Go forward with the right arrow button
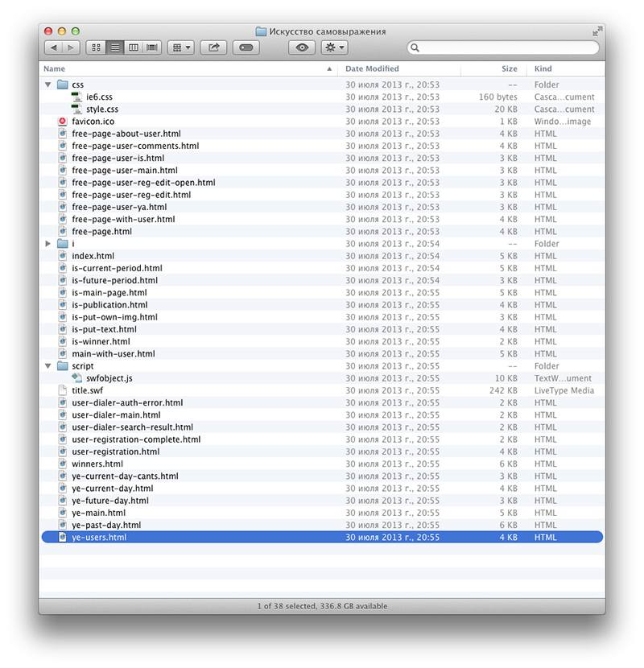This screenshot has height=668, width=644. coord(71,47)
